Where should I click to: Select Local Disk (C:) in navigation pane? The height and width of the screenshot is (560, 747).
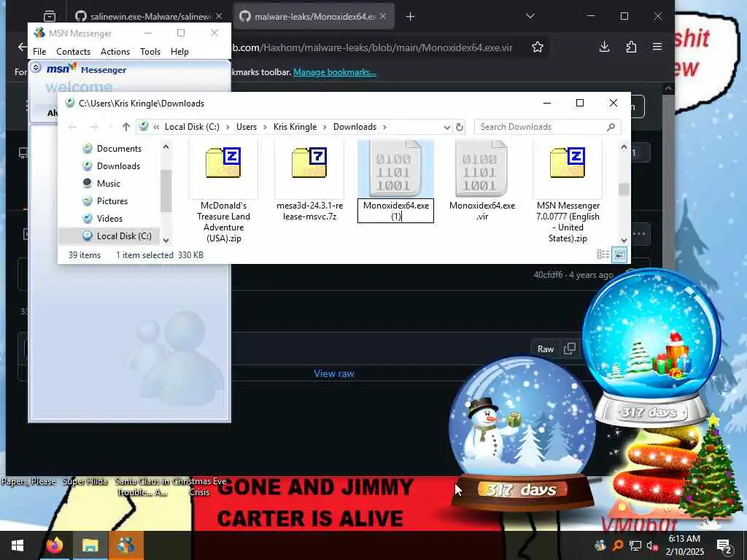[124, 236]
